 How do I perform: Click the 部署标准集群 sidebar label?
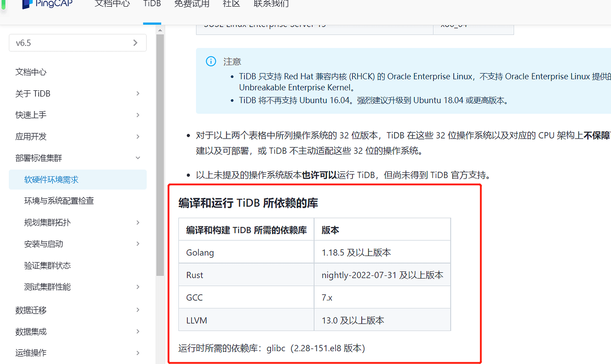39,158
